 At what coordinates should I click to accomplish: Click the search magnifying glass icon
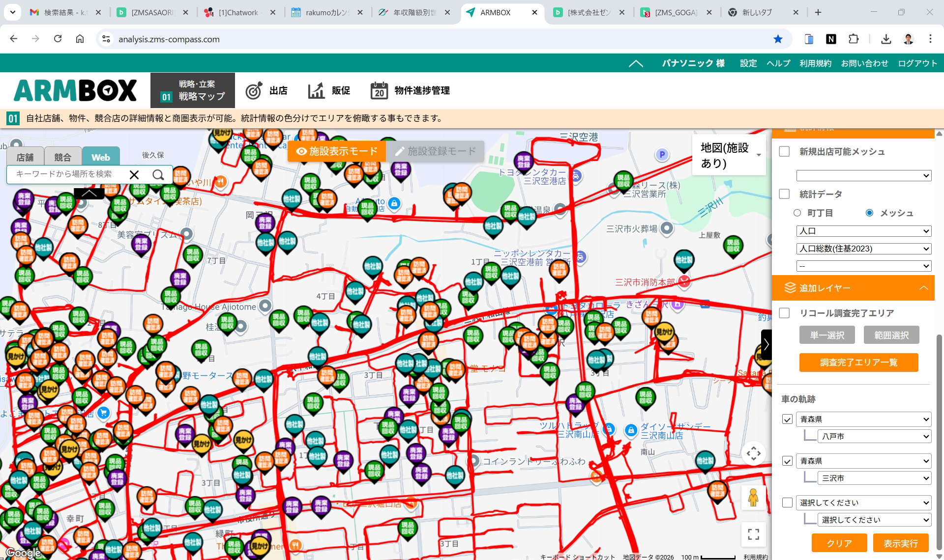click(x=158, y=174)
